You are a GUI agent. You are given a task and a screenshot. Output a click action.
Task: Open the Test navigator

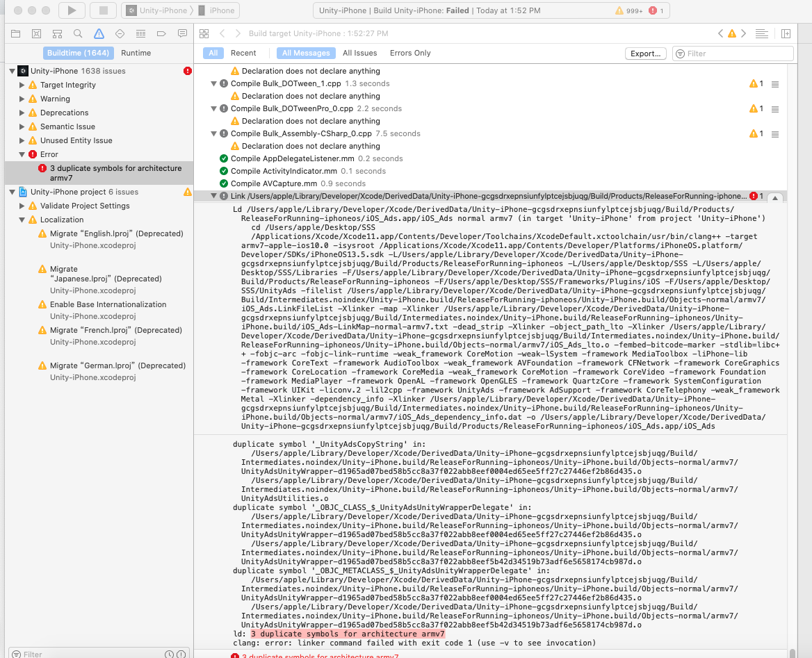pyautogui.click(x=118, y=33)
